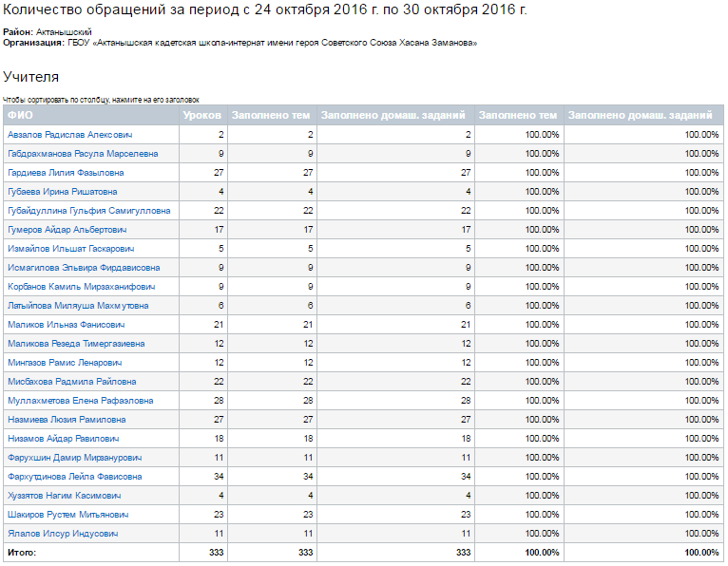Click Муллахметова Елена Рафаэловна name
Screen dimensions: 728x566
[x=80, y=401]
